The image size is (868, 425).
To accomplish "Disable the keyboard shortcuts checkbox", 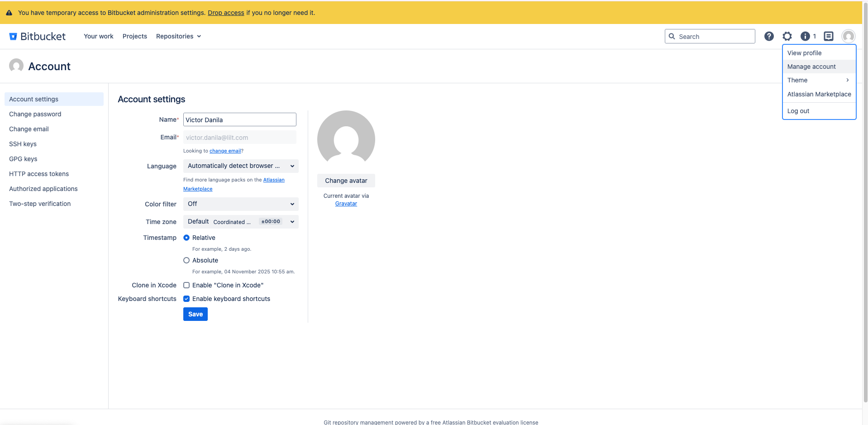I will click(x=186, y=299).
